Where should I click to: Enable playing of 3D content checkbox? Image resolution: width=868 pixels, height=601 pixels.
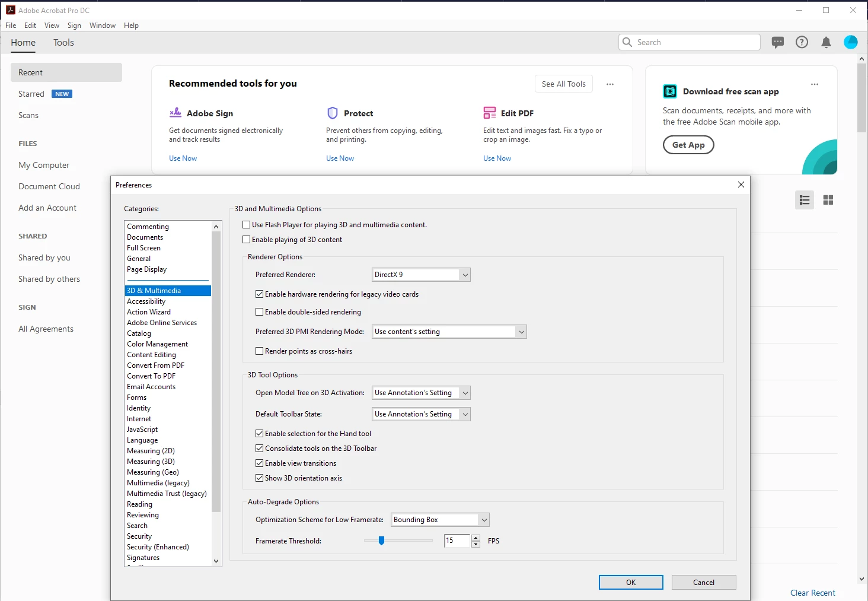coord(247,240)
